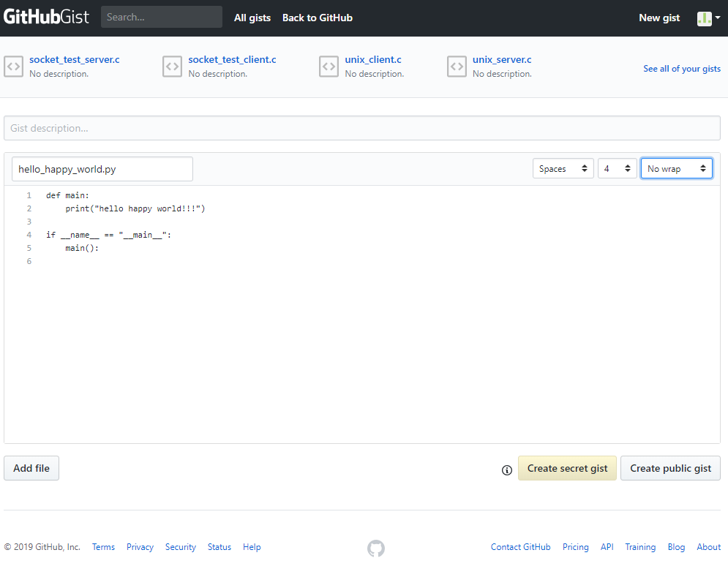Focus the gist Search field

coord(162,17)
